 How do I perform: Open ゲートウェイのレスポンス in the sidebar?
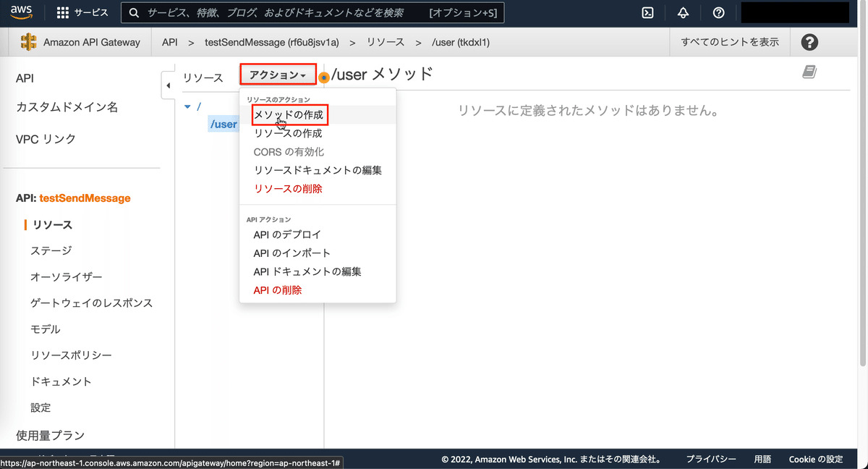92,303
